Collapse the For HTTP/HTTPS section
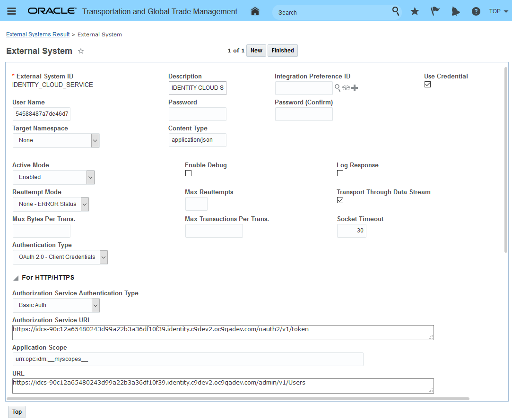The width and height of the screenshot is (512, 420). click(x=16, y=278)
